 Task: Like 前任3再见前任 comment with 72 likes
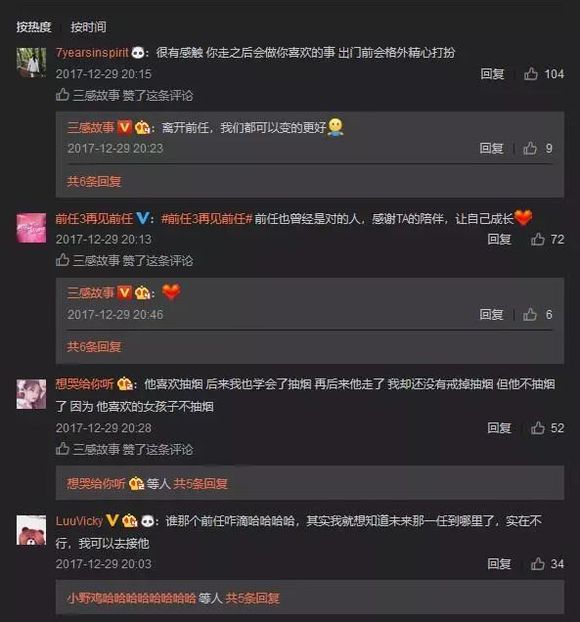pos(538,239)
